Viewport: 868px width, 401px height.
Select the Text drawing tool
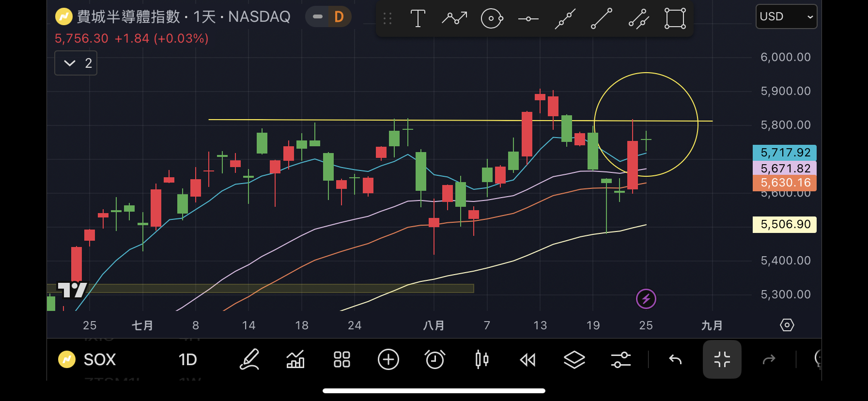coord(418,19)
